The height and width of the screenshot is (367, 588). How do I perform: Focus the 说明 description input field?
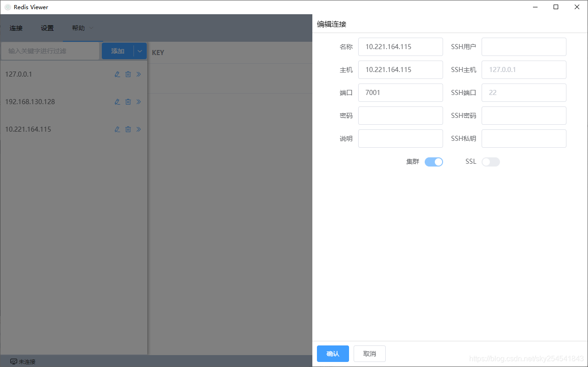coord(400,139)
